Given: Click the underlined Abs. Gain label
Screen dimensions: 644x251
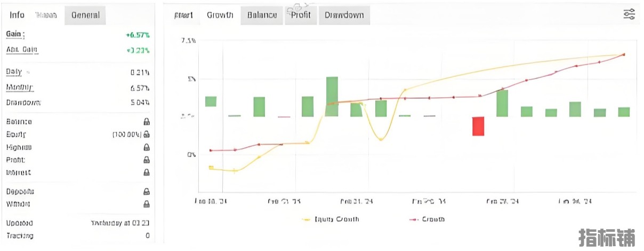Looking at the screenshot, I should (21, 50).
